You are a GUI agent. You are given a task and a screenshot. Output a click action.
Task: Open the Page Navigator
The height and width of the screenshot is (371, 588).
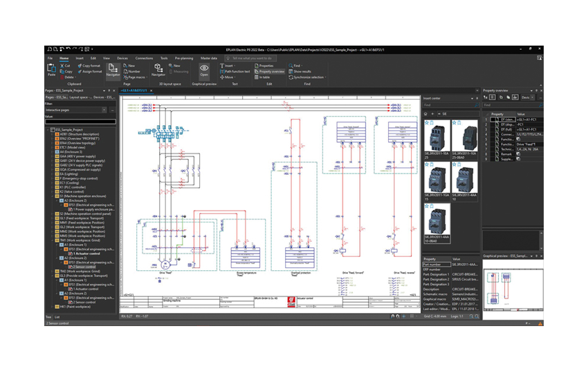pyautogui.click(x=113, y=70)
